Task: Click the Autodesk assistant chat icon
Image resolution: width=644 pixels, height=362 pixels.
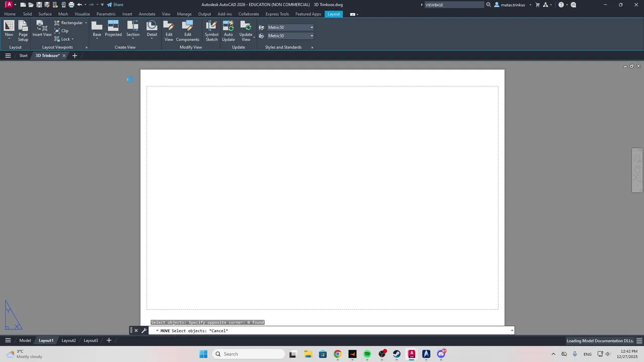Action: [573, 5]
